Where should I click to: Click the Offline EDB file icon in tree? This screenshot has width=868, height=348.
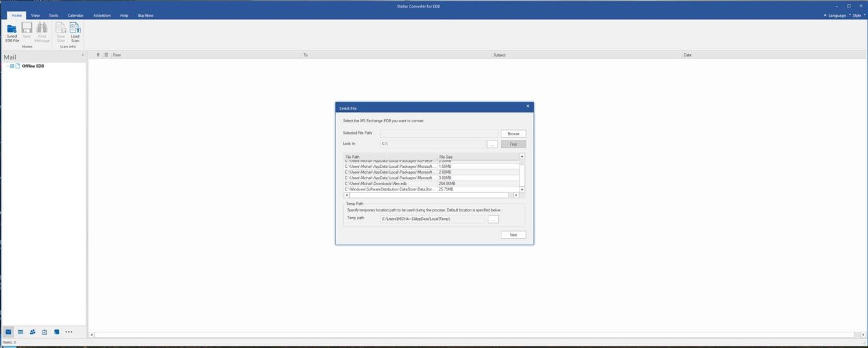click(x=18, y=66)
